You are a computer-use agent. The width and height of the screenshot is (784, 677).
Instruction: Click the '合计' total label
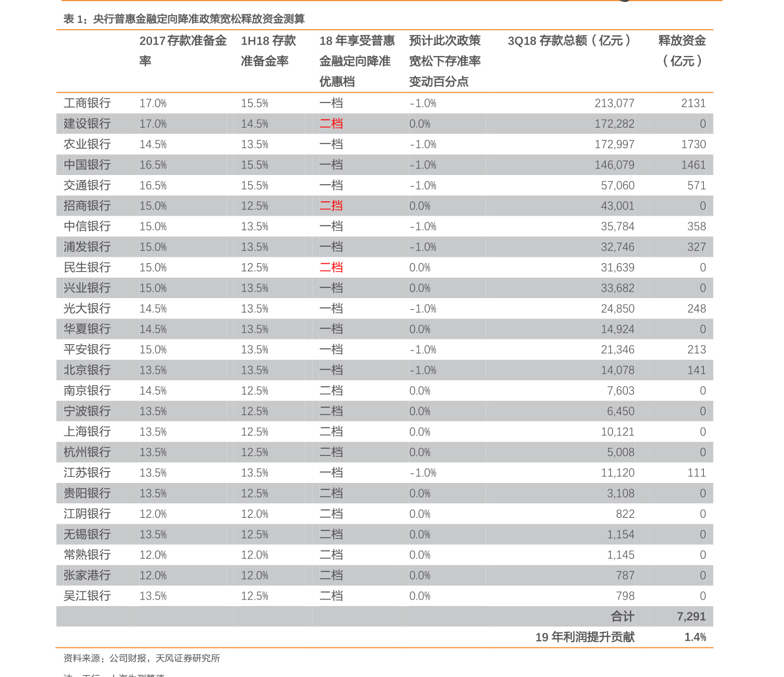[623, 616]
